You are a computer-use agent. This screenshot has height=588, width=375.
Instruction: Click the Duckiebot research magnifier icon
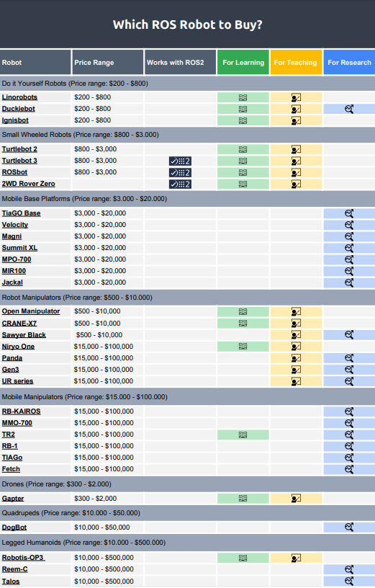click(x=349, y=109)
